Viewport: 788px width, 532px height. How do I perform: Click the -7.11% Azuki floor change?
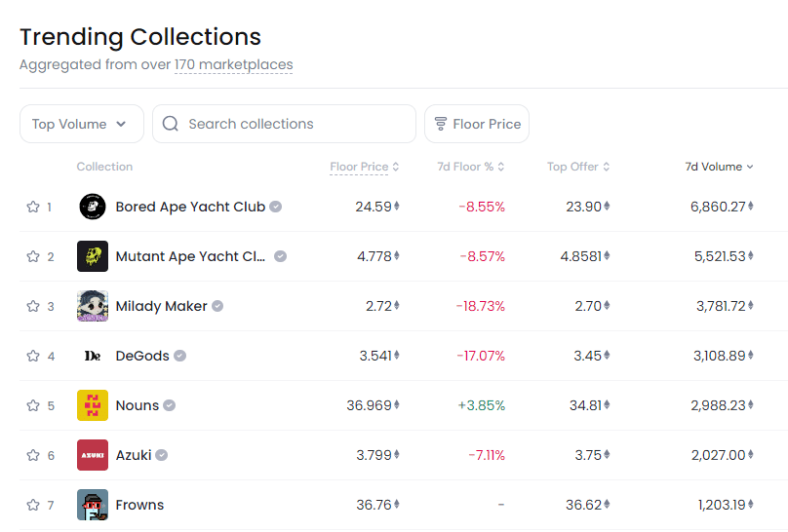(487, 455)
